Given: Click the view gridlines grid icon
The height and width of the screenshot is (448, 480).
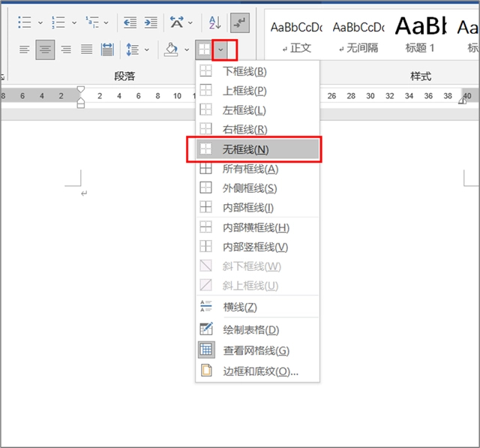Looking at the screenshot, I should [206, 350].
